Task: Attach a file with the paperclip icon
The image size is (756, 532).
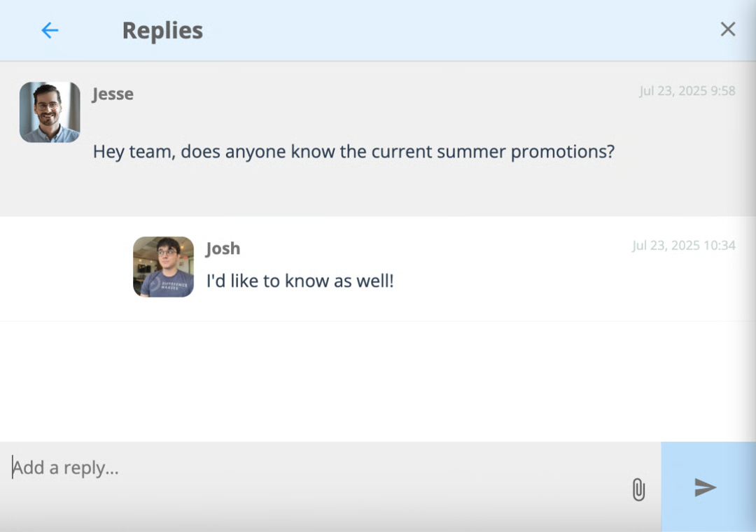Action: click(638, 489)
